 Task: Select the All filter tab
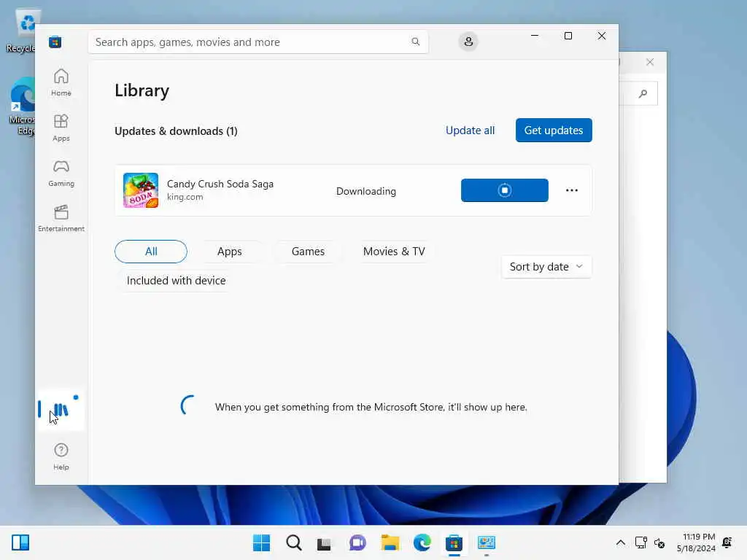click(x=151, y=252)
